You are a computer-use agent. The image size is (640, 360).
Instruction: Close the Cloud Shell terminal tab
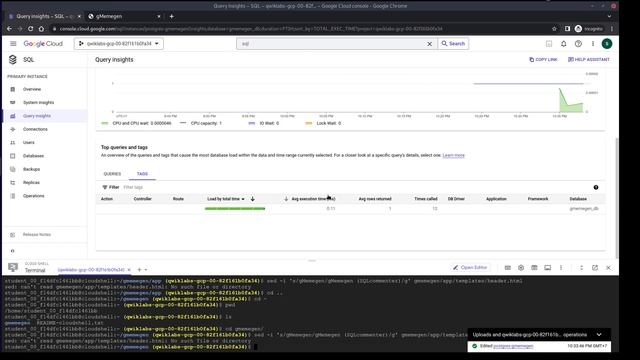(129, 270)
